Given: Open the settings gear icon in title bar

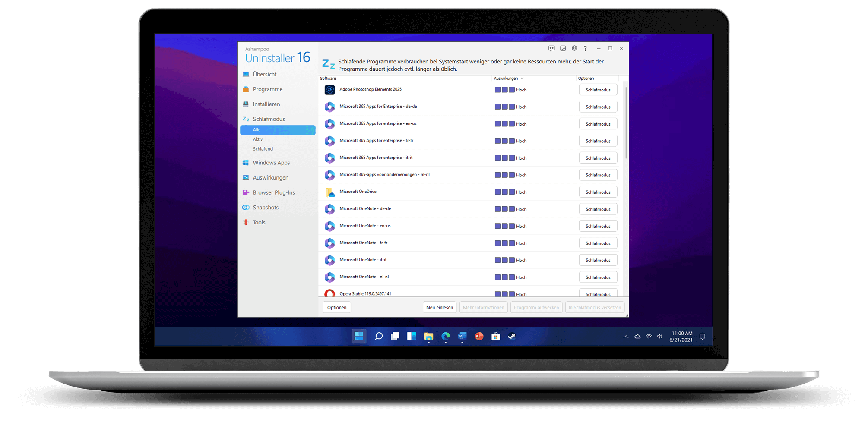Looking at the screenshot, I should [574, 48].
